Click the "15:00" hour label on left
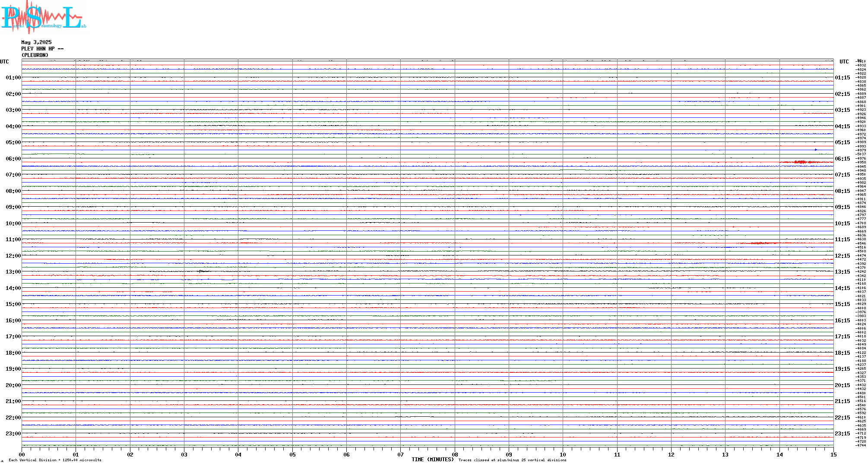The image size is (868, 466). pos(13,304)
